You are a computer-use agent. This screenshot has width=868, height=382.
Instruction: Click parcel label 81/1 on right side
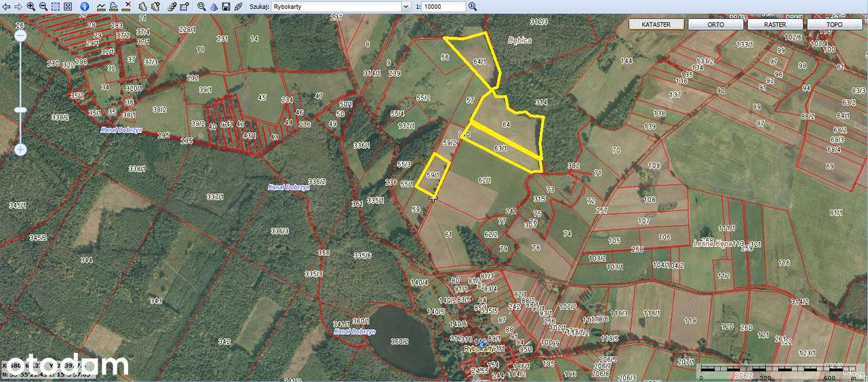835,212
